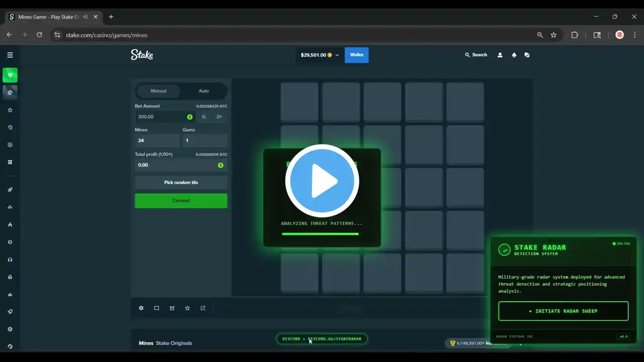Open the rocket icon in left sidebar
The height and width of the screenshot is (362, 644).
[x=10, y=190]
